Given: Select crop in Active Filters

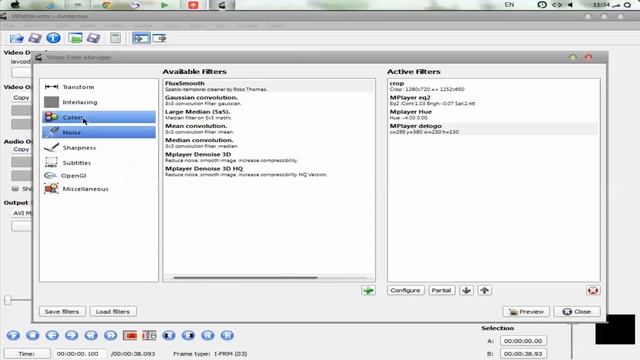Looking at the screenshot, I should (493, 86).
